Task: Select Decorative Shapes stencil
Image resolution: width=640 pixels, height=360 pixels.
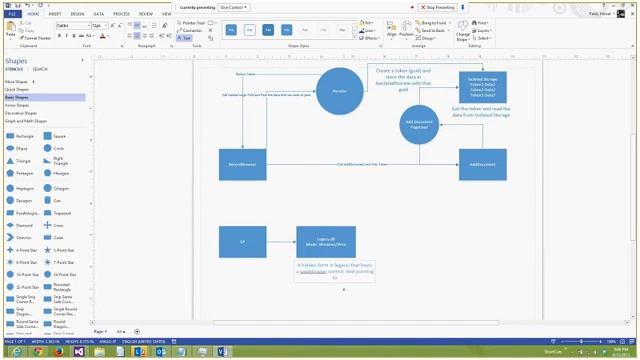Action: pyautogui.click(x=21, y=113)
